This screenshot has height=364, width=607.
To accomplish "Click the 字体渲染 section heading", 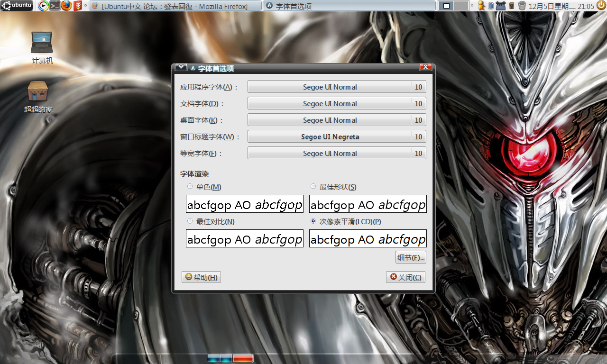I will 194,174.
